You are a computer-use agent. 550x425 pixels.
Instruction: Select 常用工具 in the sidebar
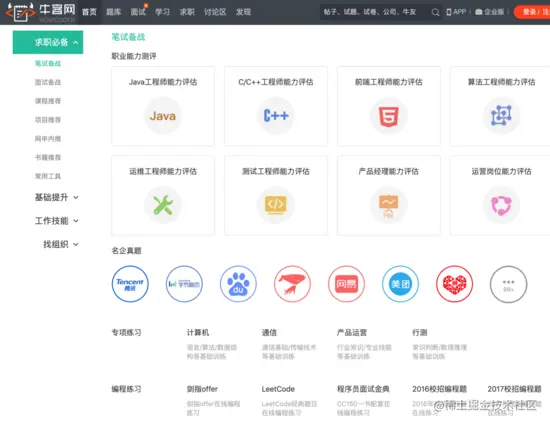click(x=48, y=176)
